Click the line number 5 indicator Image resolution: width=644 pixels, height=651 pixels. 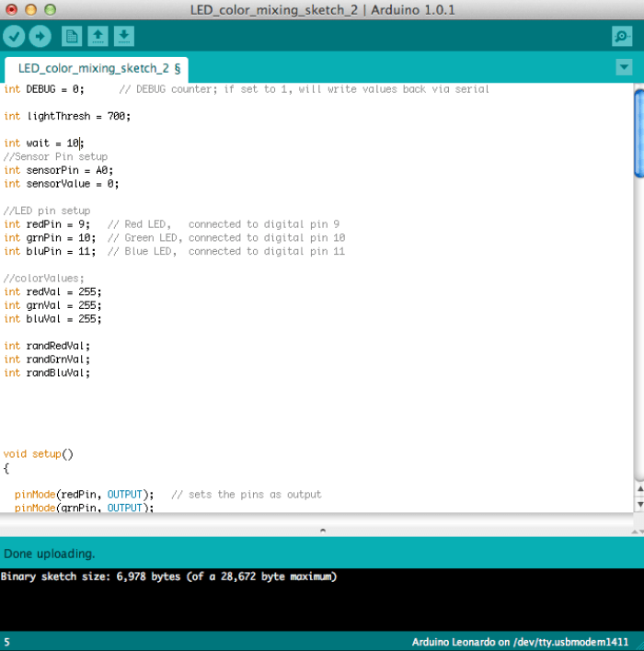click(x=6, y=643)
